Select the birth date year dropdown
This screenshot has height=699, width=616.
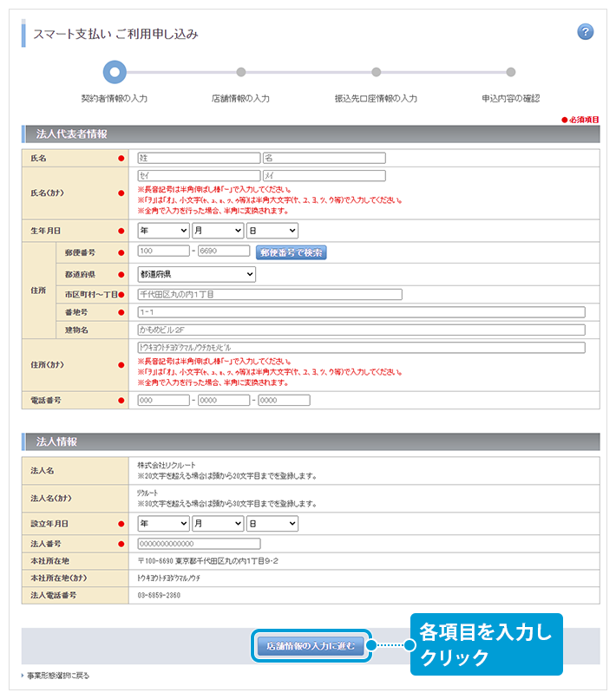(163, 231)
